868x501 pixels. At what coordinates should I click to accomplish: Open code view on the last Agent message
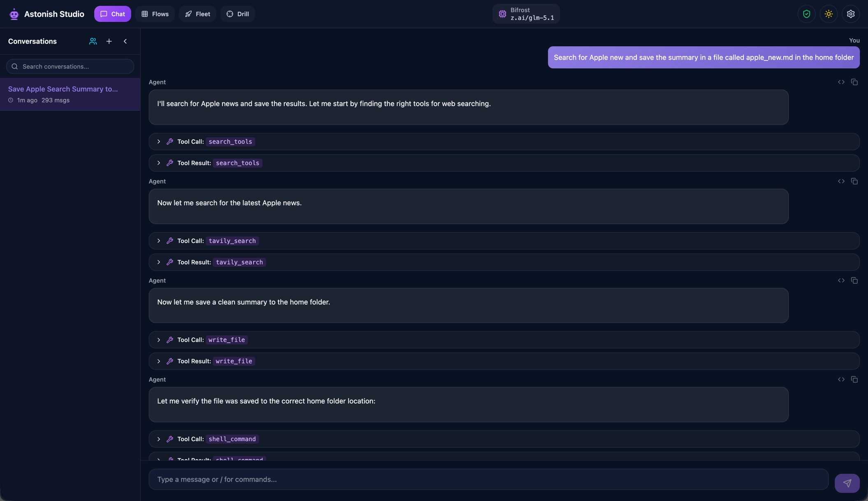(x=841, y=379)
